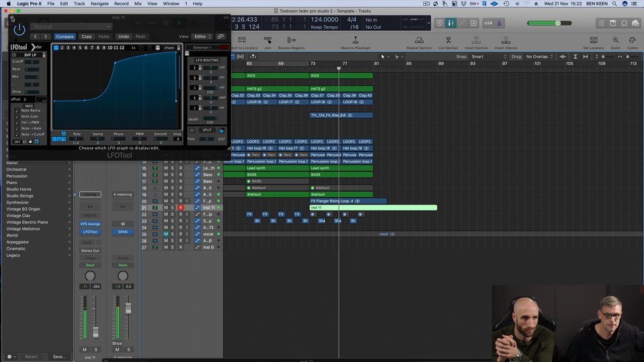Open the Navigate menu
644x362 pixels.
99,4
